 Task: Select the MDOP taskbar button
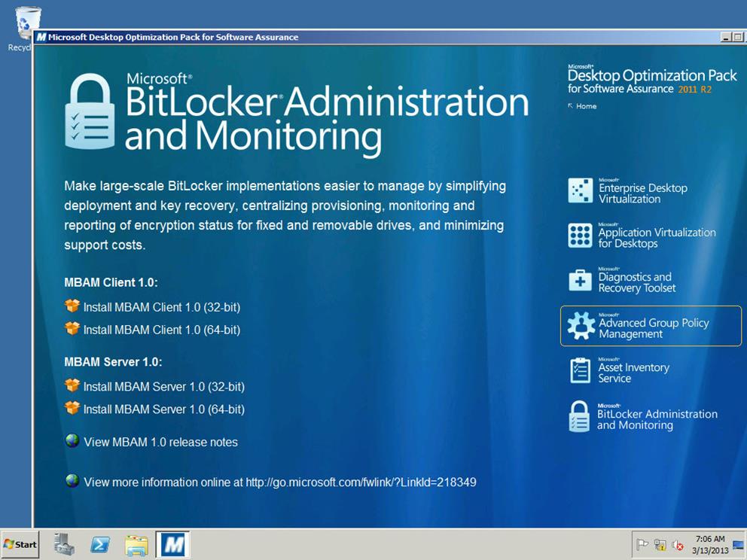pos(173,544)
